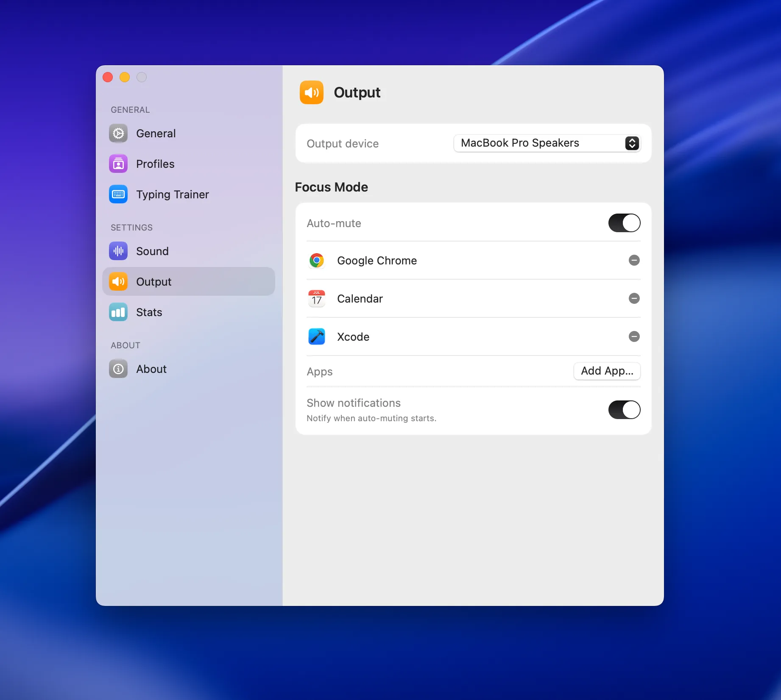The height and width of the screenshot is (700, 781).
Task: Remove Google Chrome from auto-mute list
Action: [x=634, y=260]
